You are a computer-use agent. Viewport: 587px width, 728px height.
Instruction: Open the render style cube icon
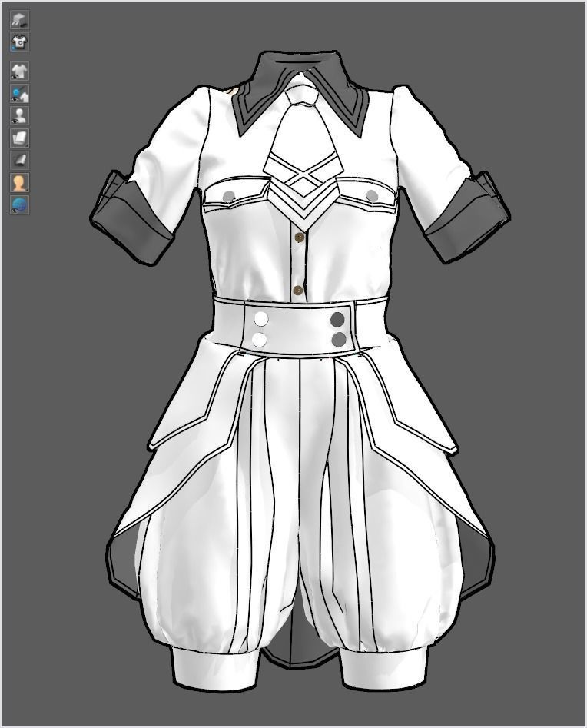pyautogui.click(x=19, y=20)
